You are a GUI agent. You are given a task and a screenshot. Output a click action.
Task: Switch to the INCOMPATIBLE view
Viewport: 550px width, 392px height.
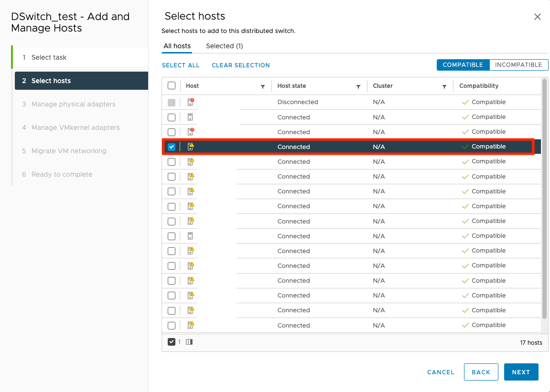tap(518, 64)
